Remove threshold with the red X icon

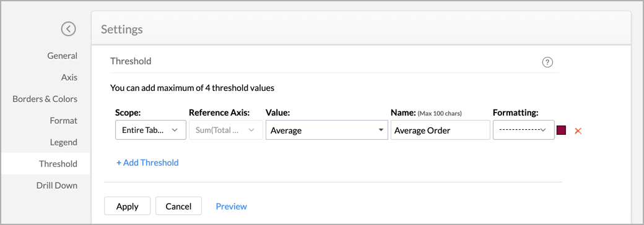click(578, 131)
